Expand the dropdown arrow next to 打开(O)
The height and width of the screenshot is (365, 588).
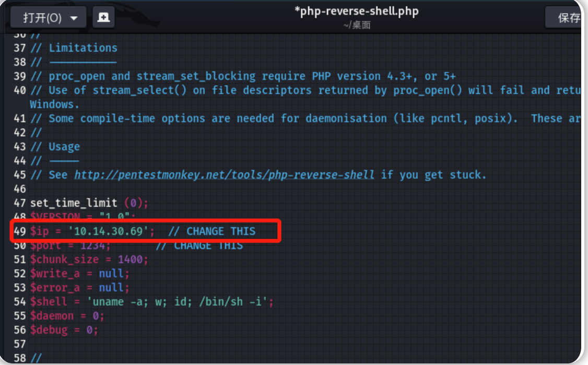[74, 18]
